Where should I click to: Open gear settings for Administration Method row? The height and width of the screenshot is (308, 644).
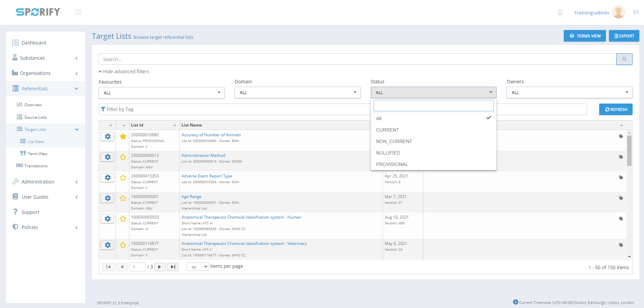(x=107, y=157)
